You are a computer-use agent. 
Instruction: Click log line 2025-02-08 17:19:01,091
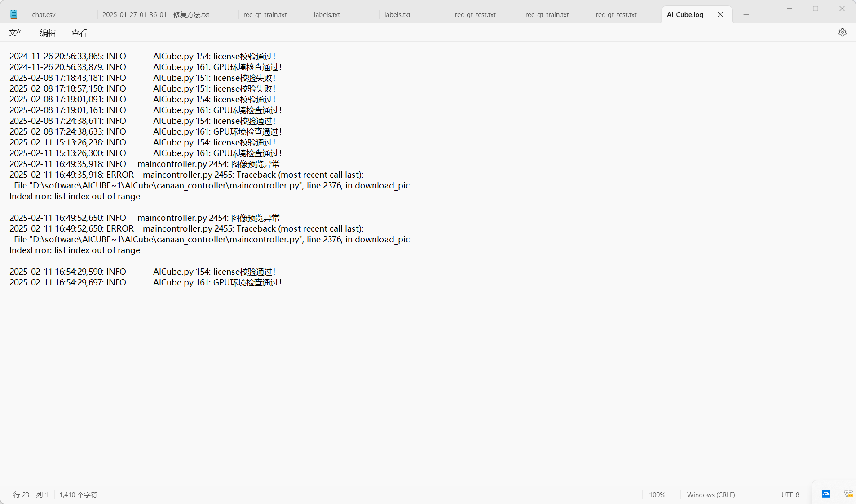[x=142, y=99]
